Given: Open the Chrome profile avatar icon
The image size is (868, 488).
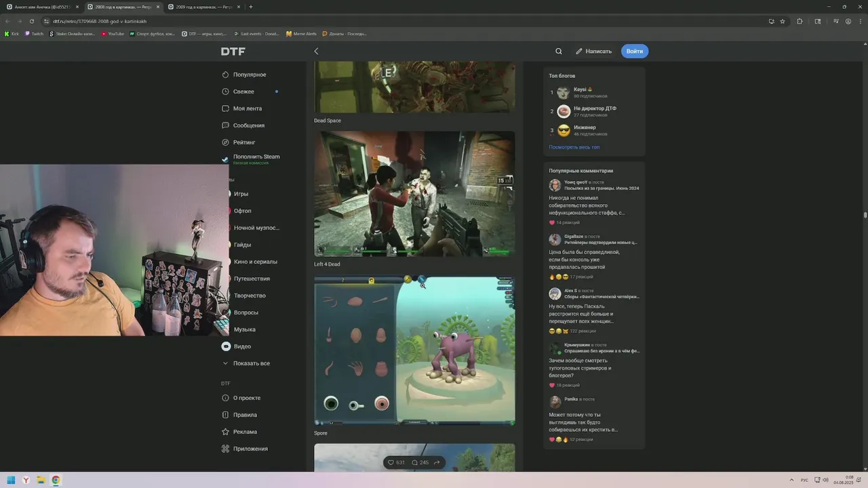Looking at the screenshot, I should [x=848, y=21].
